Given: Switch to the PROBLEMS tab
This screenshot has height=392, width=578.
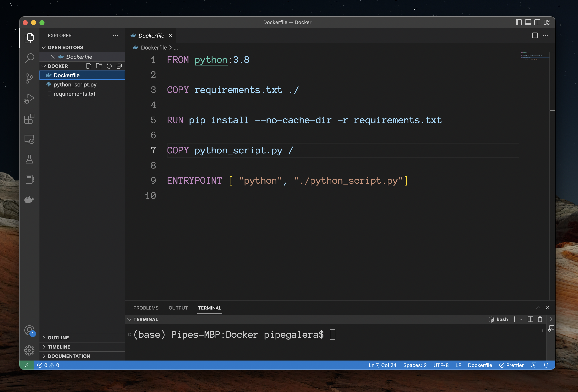Looking at the screenshot, I should click(146, 308).
